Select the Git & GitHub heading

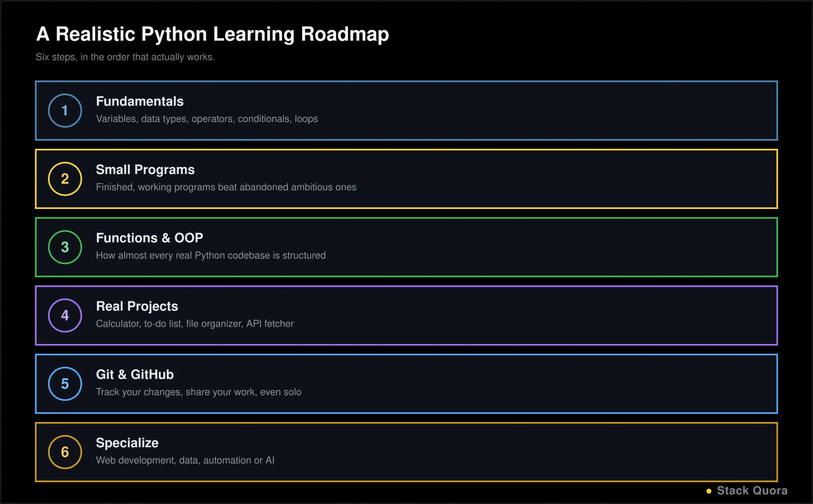point(135,375)
